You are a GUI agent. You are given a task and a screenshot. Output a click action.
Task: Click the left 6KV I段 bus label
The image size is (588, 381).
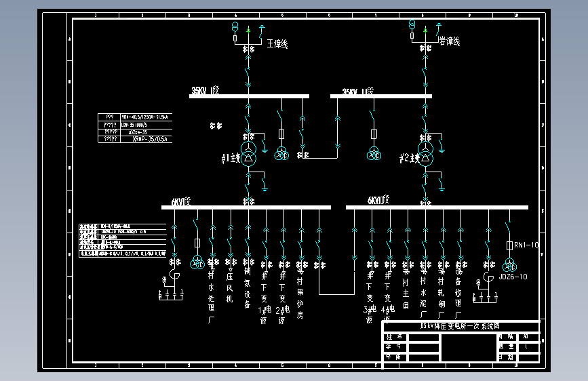pos(181,202)
